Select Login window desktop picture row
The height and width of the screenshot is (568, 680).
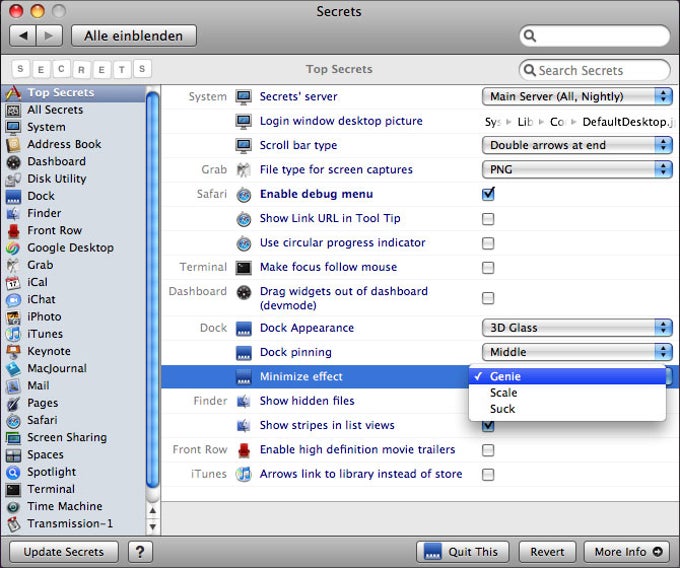click(x=419, y=121)
